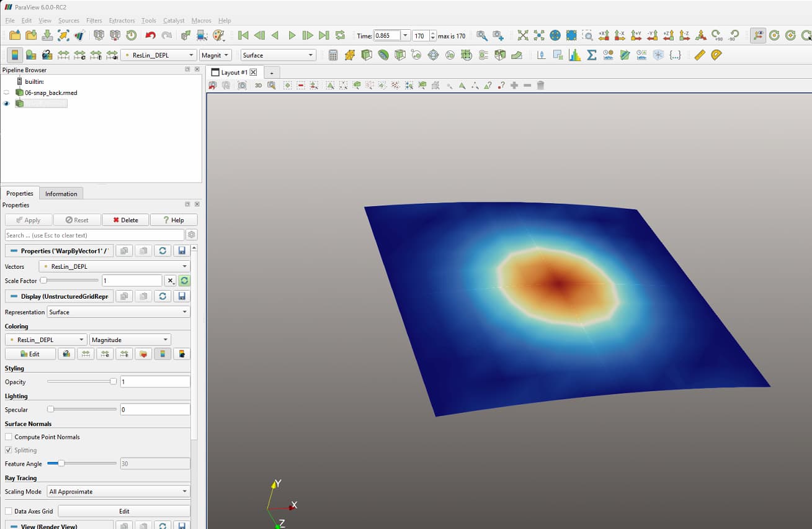This screenshot has width=812, height=529.
Task: Toggle the 3D interaction mode button
Action: point(258,85)
